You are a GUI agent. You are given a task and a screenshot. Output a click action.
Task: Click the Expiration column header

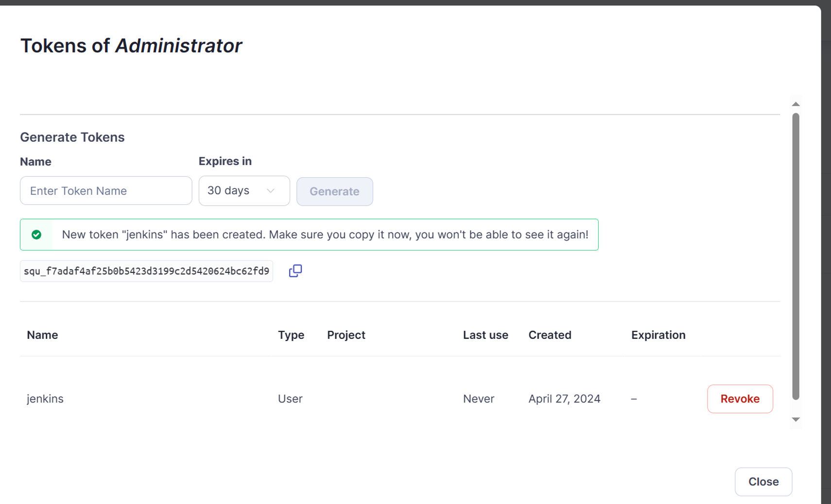point(658,335)
